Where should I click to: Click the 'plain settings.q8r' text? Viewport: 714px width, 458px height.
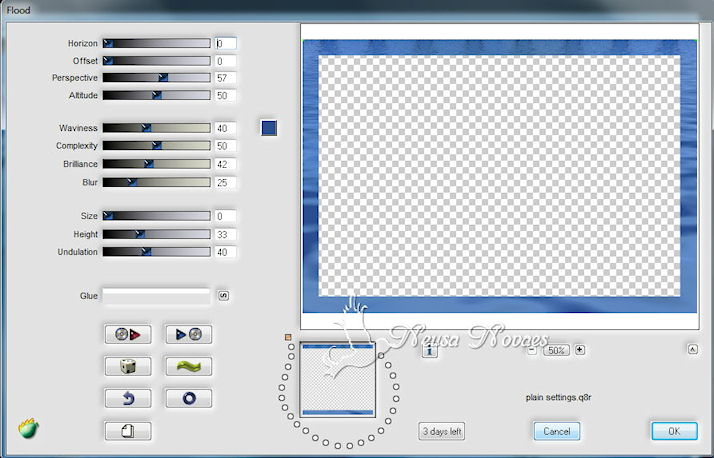coord(558,397)
